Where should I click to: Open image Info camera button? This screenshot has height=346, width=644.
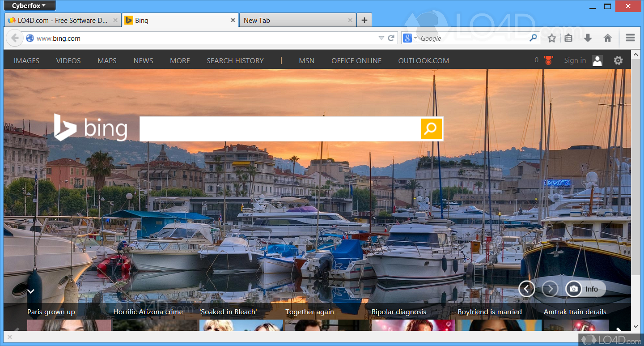coord(585,289)
